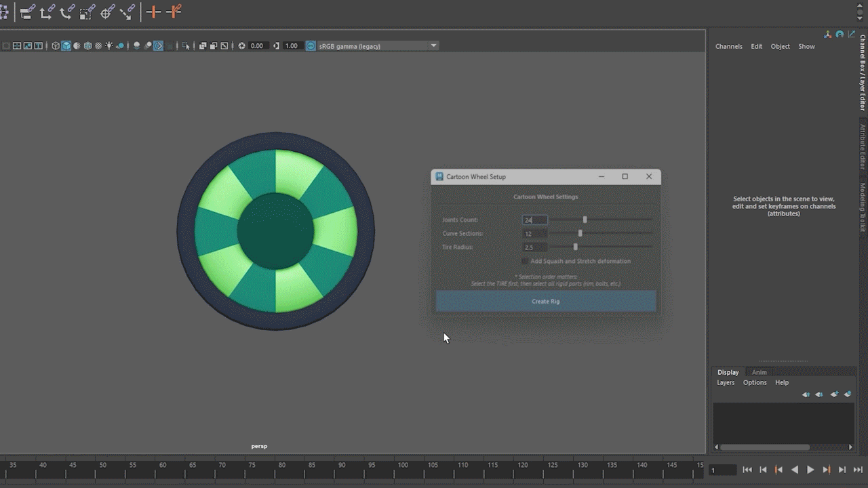The height and width of the screenshot is (488, 868).
Task: Click the Curve Sections value field
Action: pyautogui.click(x=534, y=233)
